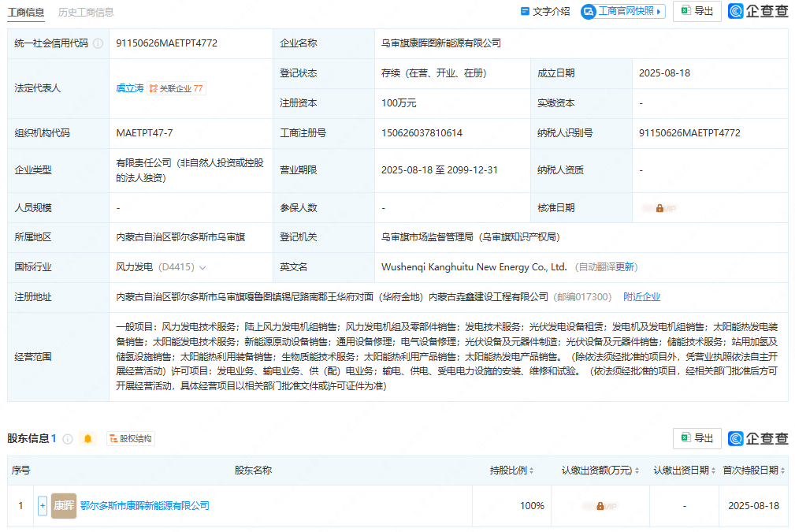Click the info icon next to 股东信息 1

click(x=68, y=439)
